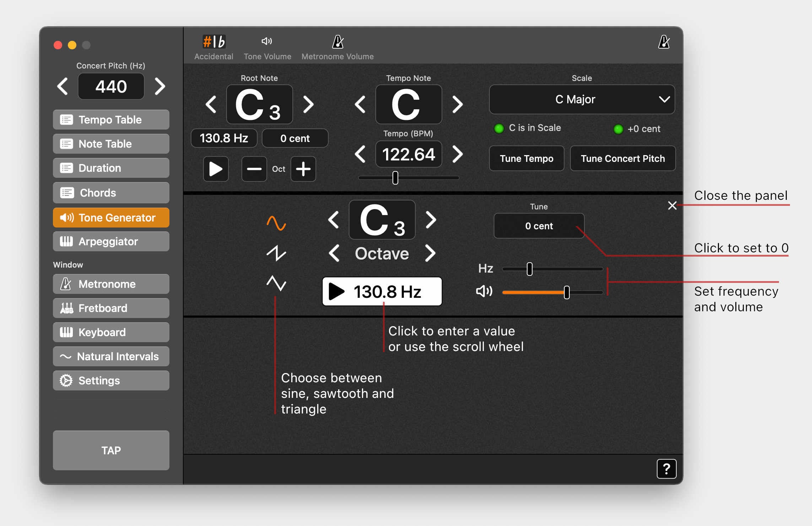Select the sawtooth waveform icon

[x=276, y=253]
